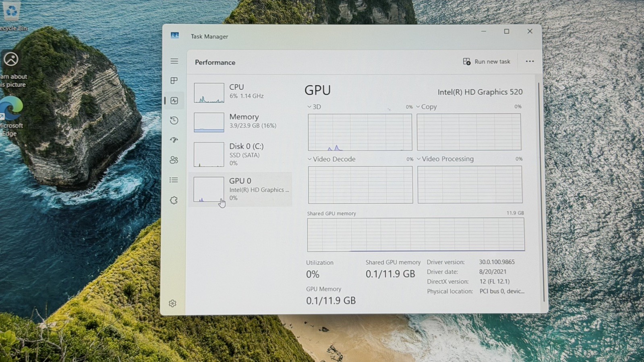This screenshot has width=644, height=362.
Task: Open the Services icon in sidebar
Action: [x=174, y=200]
